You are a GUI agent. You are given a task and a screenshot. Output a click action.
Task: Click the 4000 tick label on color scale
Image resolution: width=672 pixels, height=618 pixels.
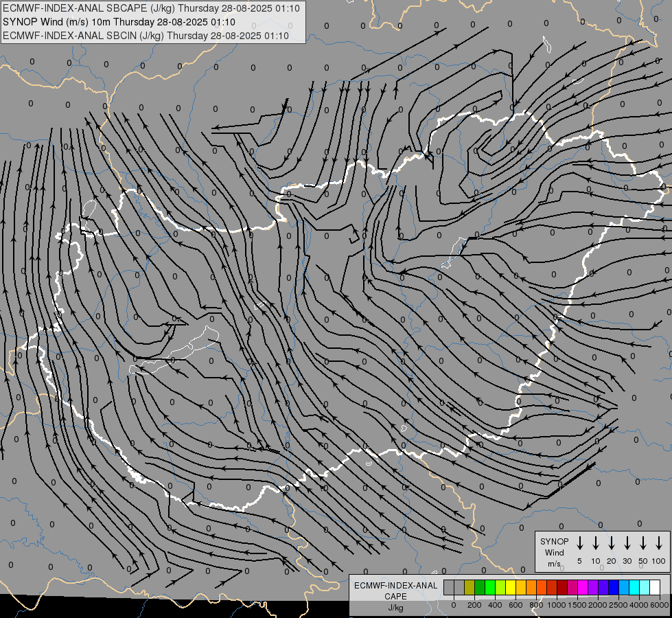pyautogui.click(x=639, y=605)
